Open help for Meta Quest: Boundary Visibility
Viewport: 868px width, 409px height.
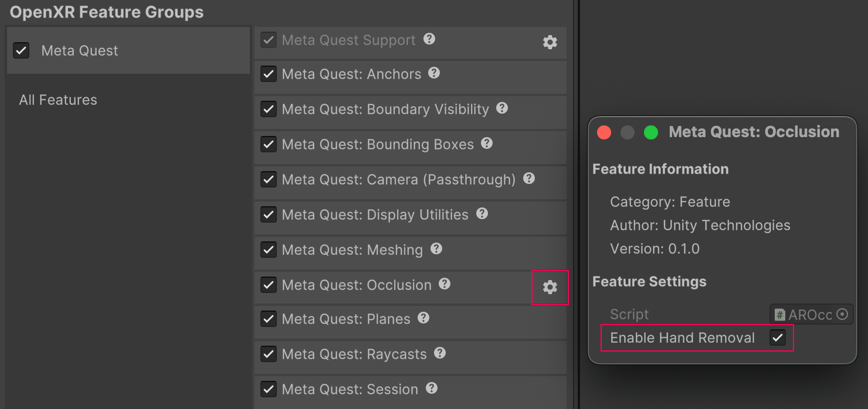coord(501,109)
